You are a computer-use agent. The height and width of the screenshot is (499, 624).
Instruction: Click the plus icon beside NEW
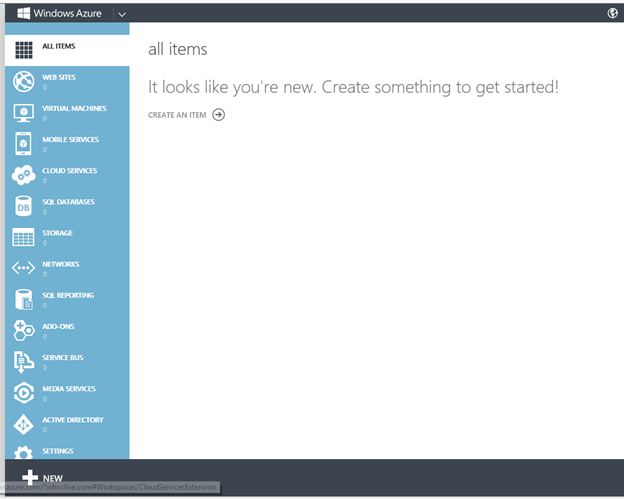coord(30,478)
